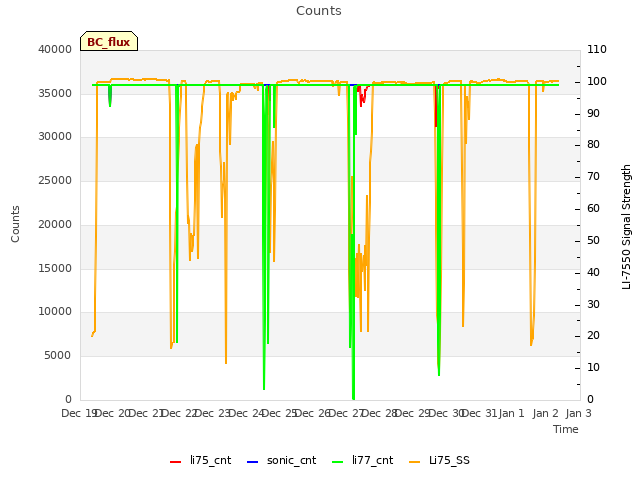Click the Dec 22 date tick
Image resolution: width=640 pixels, height=480 pixels.
click(x=179, y=413)
